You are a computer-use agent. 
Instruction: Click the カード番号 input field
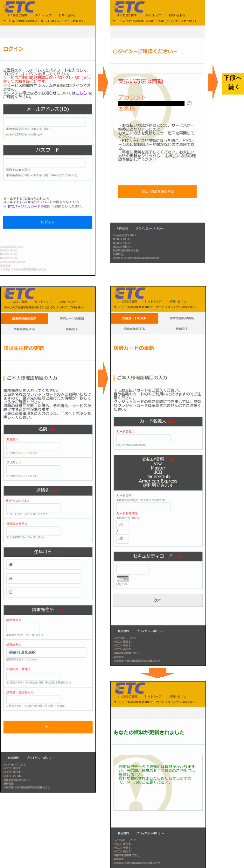point(143,506)
